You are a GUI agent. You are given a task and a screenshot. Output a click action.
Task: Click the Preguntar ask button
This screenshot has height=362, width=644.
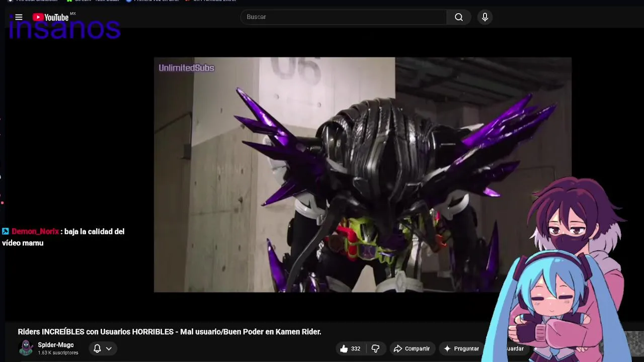(x=461, y=348)
